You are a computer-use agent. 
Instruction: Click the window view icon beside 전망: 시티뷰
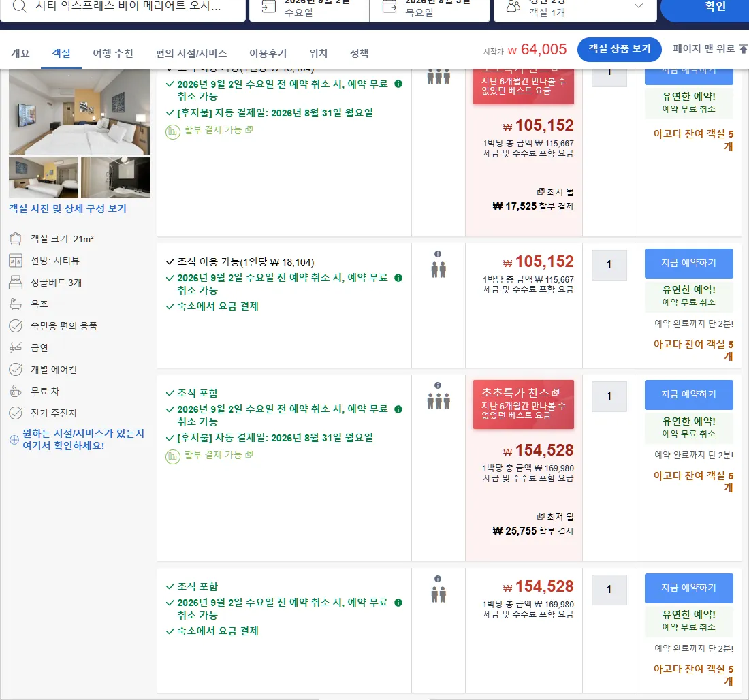pyautogui.click(x=16, y=260)
